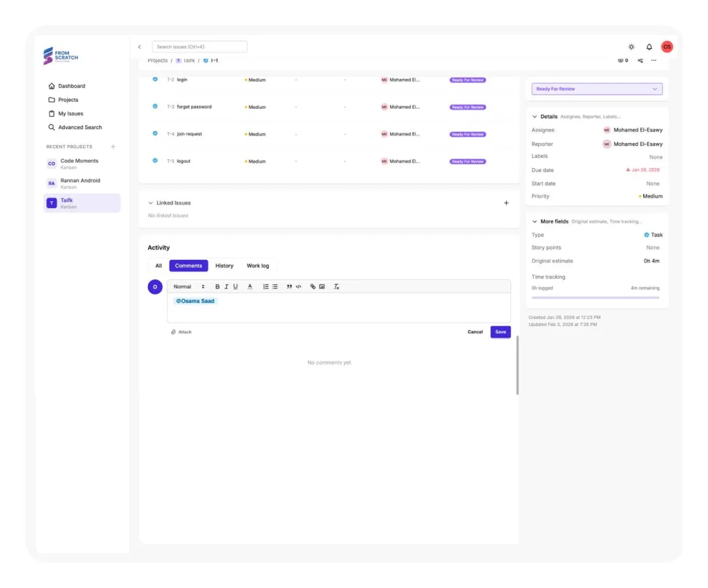
Task: Apply the ordered list formatting
Action: tap(266, 287)
